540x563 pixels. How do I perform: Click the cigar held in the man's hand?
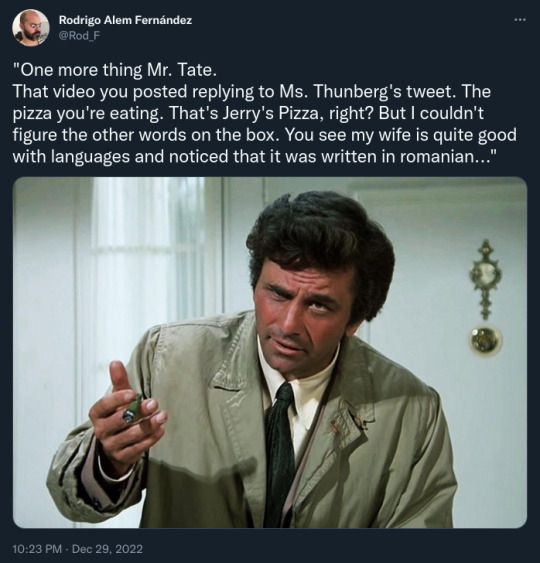click(x=132, y=409)
